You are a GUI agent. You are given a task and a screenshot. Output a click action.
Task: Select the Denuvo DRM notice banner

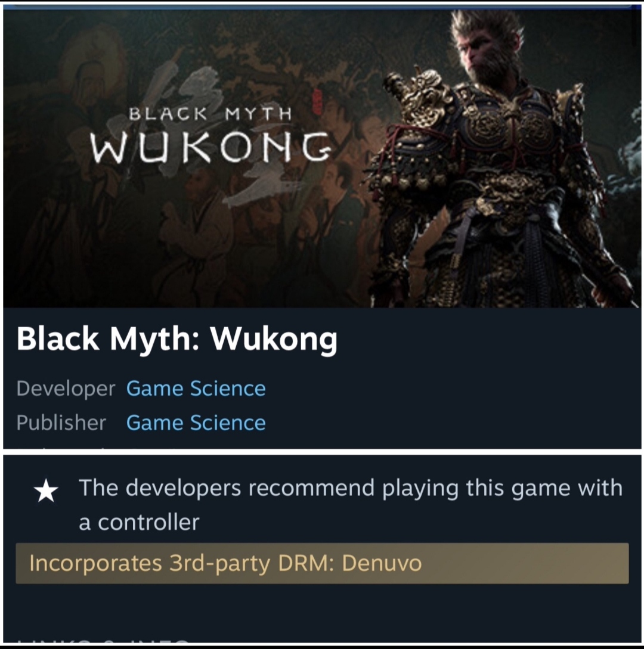pos(322,563)
